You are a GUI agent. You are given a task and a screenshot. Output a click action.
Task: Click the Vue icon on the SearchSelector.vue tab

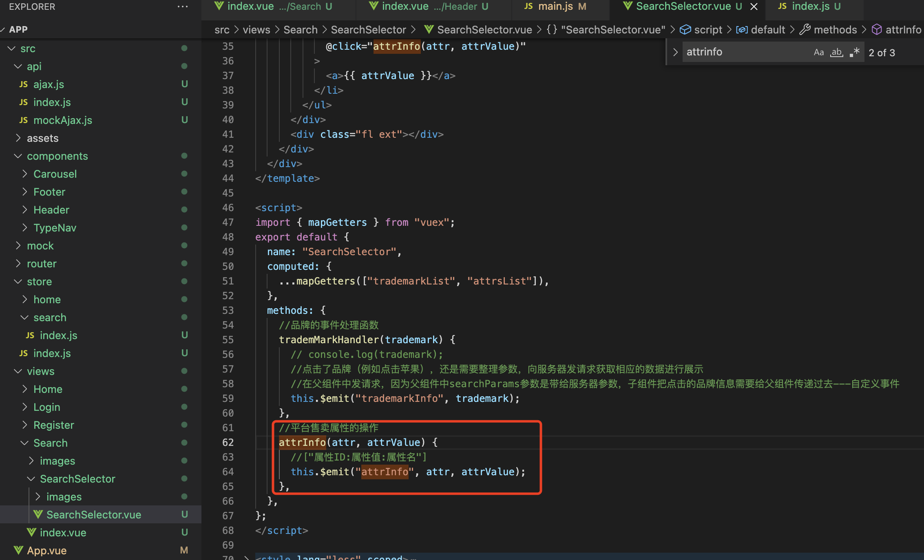(628, 6)
